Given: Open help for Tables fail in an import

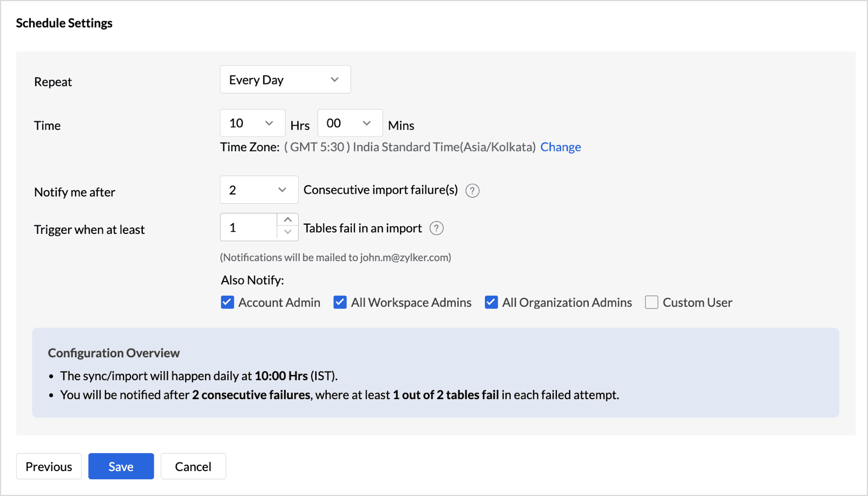Looking at the screenshot, I should (436, 229).
